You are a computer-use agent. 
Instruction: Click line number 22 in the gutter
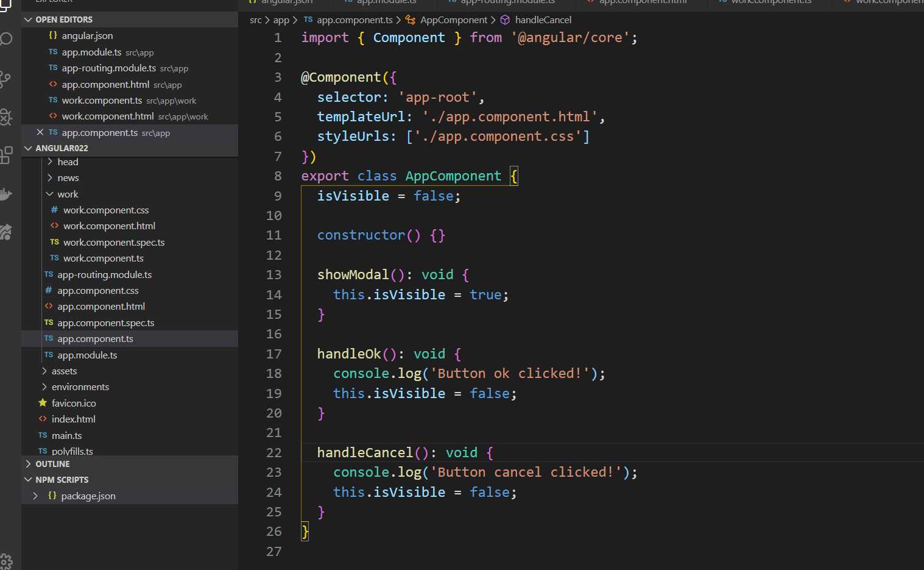[274, 452]
